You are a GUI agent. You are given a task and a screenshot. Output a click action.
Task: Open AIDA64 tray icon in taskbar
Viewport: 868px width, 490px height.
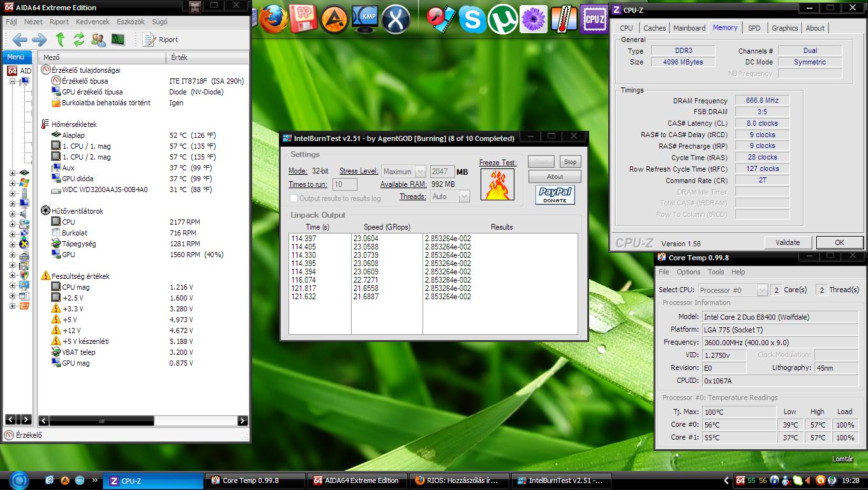coord(740,480)
